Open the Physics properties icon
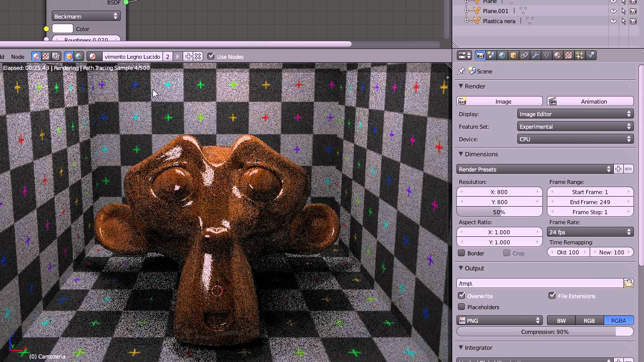The height and width of the screenshot is (362, 644). pyautogui.click(x=591, y=55)
